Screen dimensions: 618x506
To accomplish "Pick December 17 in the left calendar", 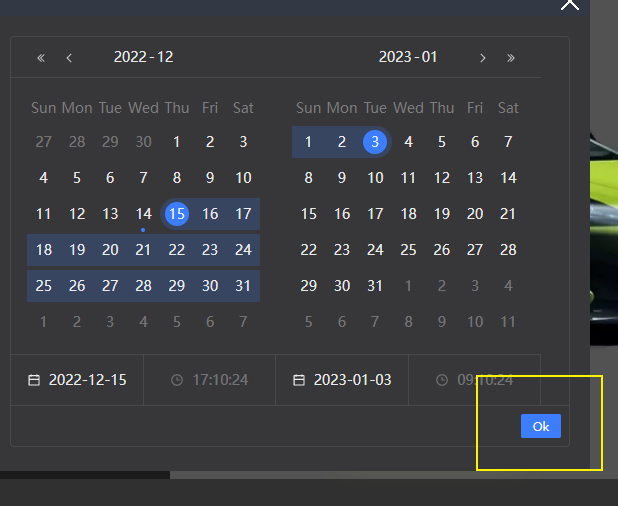I will (243, 214).
